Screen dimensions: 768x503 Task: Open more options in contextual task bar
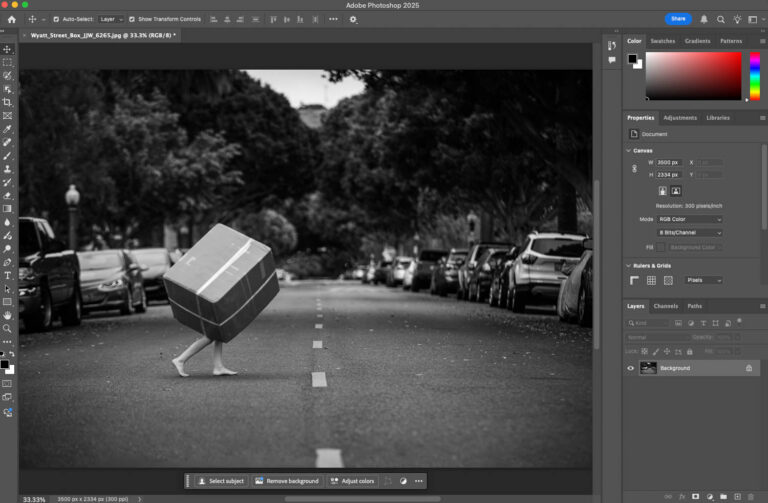coord(419,481)
